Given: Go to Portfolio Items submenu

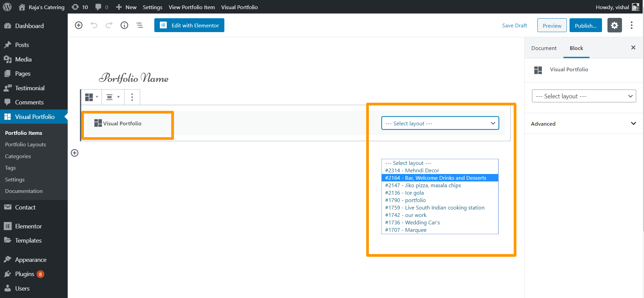Looking at the screenshot, I should click(24, 133).
